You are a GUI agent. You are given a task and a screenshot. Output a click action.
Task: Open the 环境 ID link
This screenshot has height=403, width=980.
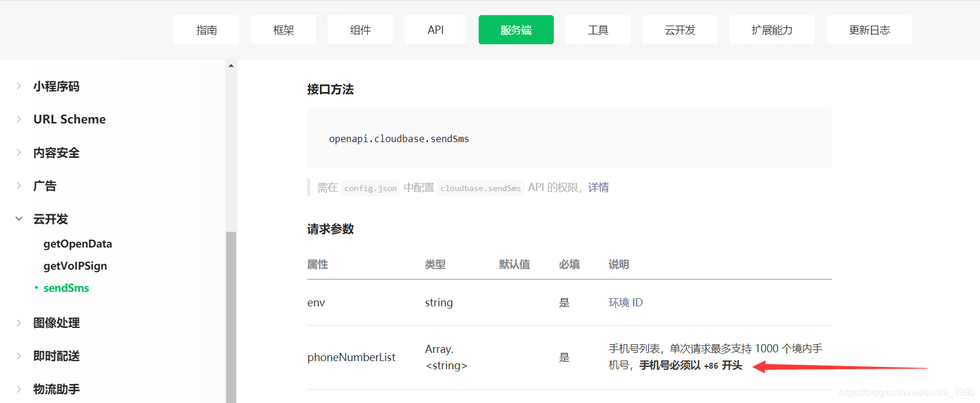tap(626, 303)
